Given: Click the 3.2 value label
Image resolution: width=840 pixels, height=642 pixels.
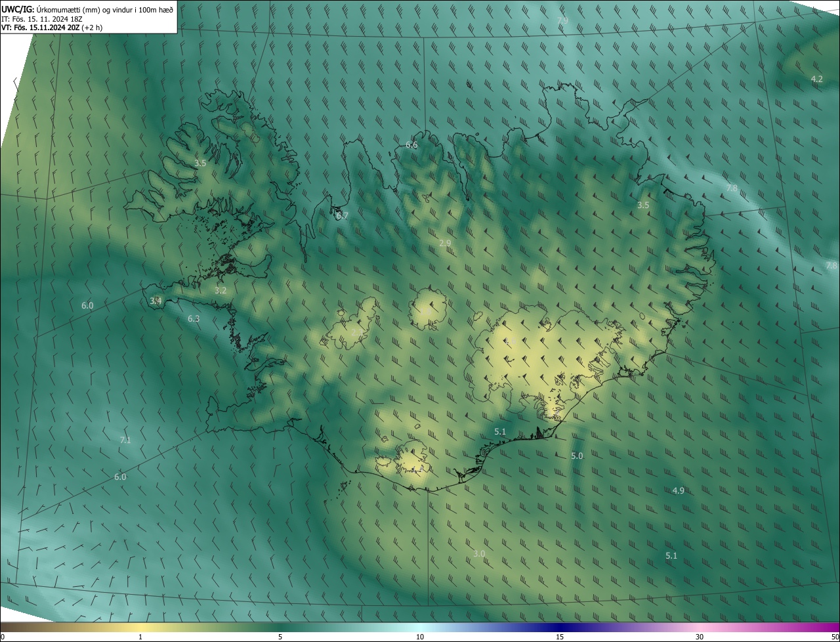Looking at the screenshot, I should pyautogui.click(x=220, y=290).
